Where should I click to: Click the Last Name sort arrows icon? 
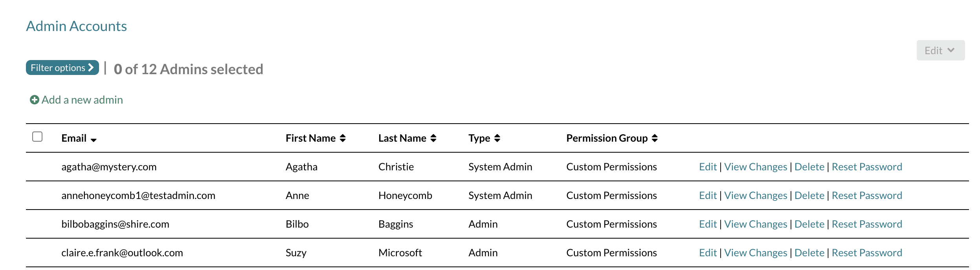click(x=433, y=138)
